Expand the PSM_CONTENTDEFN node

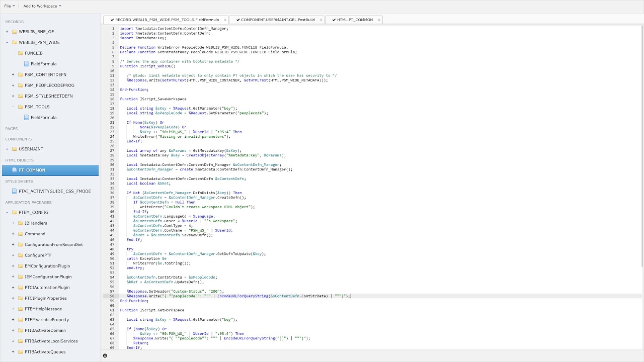(13, 74)
